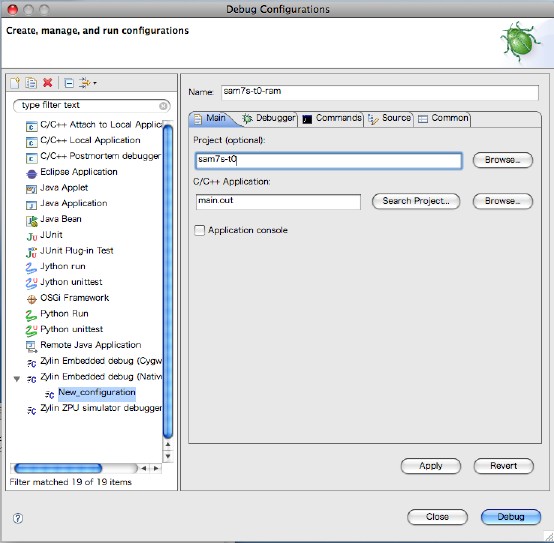Close the Debug Configurations dialog via Close
The height and width of the screenshot is (543, 554).
pos(437,517)
